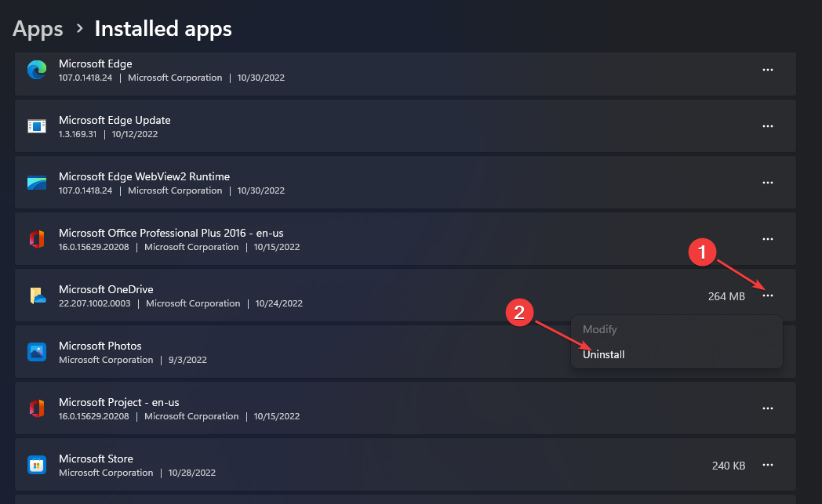Click Edge Update install date 10/12/2022
Image resolution: width=822 pixels, height=504 pixels.
[135, 134]
